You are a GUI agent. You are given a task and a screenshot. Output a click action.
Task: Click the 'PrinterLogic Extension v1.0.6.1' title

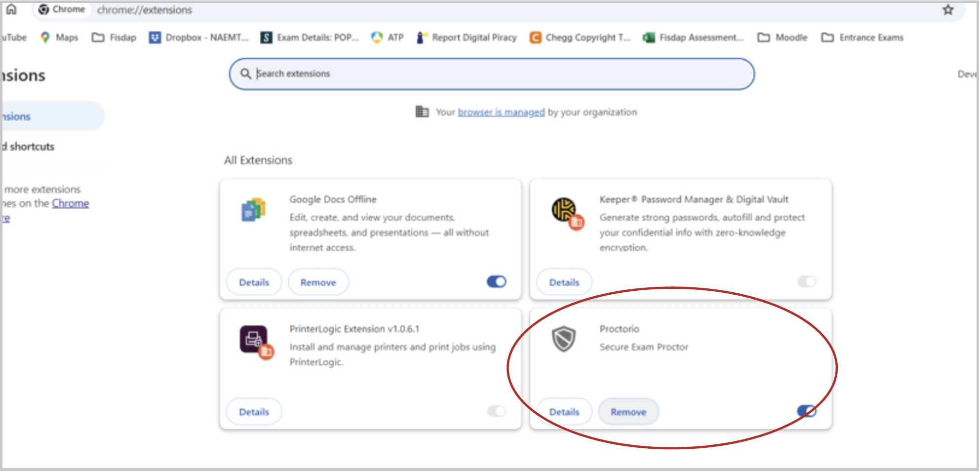(x=354, y=329)
